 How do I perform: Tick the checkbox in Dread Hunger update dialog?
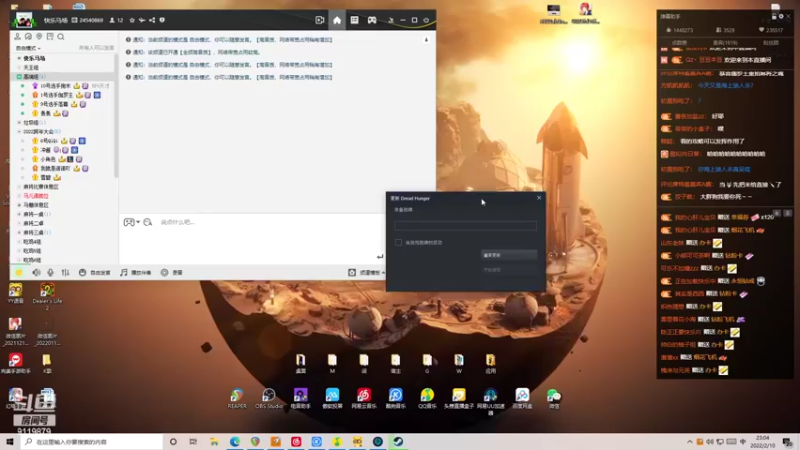tap(398, 242)
